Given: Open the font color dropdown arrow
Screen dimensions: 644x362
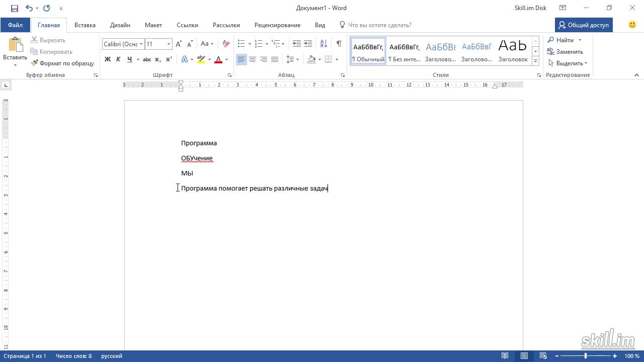Looking at the screenshot, I should [226, 59].
